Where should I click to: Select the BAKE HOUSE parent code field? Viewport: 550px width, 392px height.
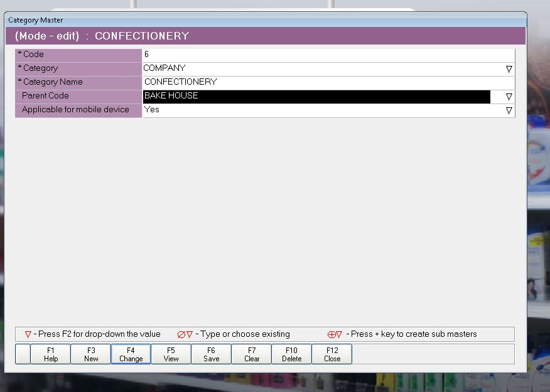[316, 97]
